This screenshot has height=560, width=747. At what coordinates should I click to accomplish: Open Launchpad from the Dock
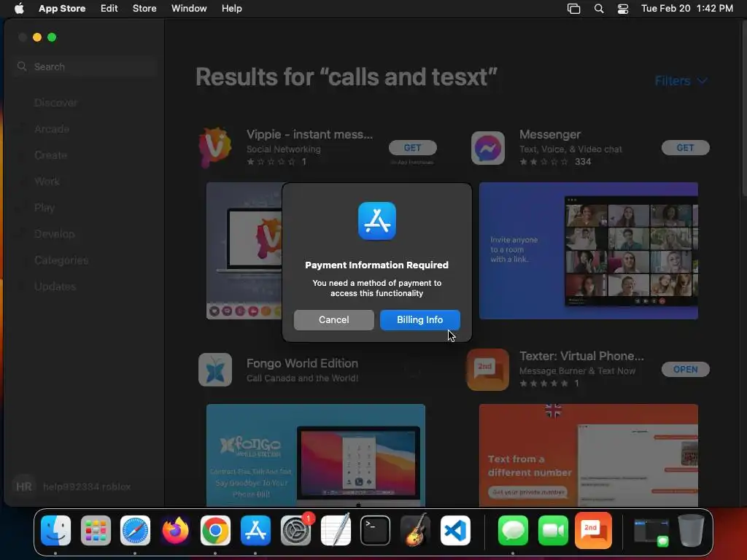(96, 531)
